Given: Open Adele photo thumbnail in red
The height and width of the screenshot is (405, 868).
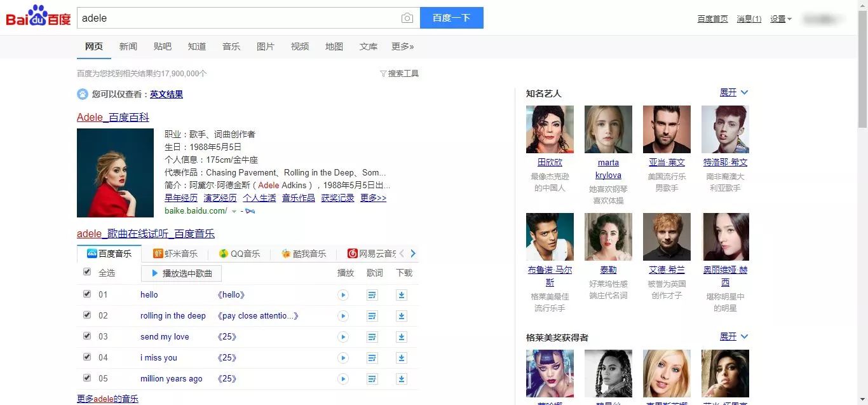Looking at the screenshot, I should click(115, 173).
